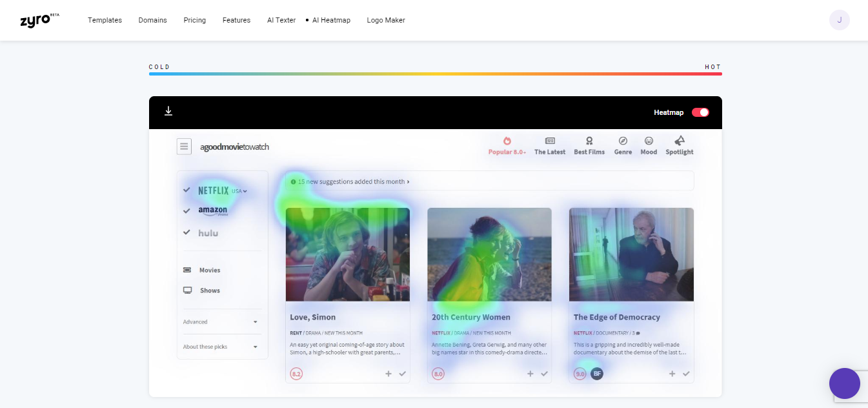The image size is (868, 408).
Task: Open Templates in top navigation
Action: click(105, 20)
